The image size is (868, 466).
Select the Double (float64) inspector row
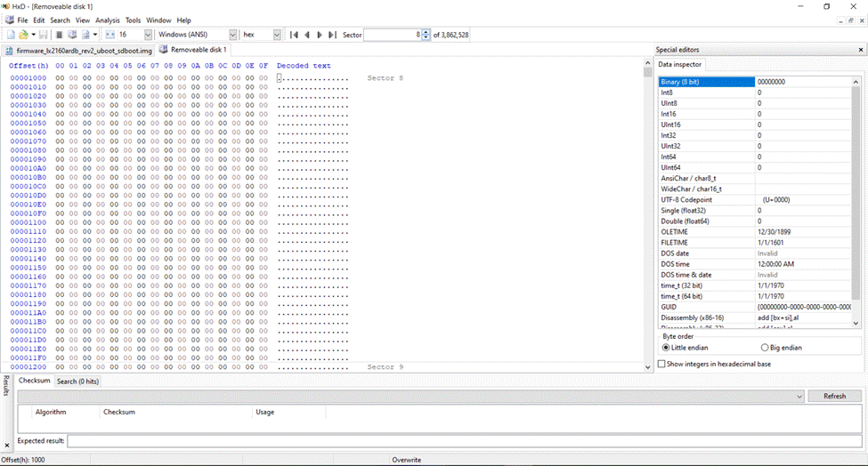[x=755, y=221]
